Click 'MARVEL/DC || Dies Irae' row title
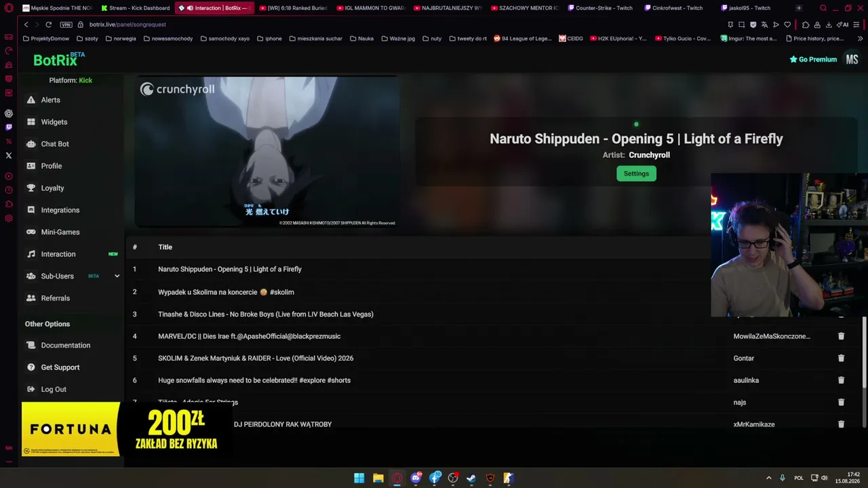 pos(249,336)
